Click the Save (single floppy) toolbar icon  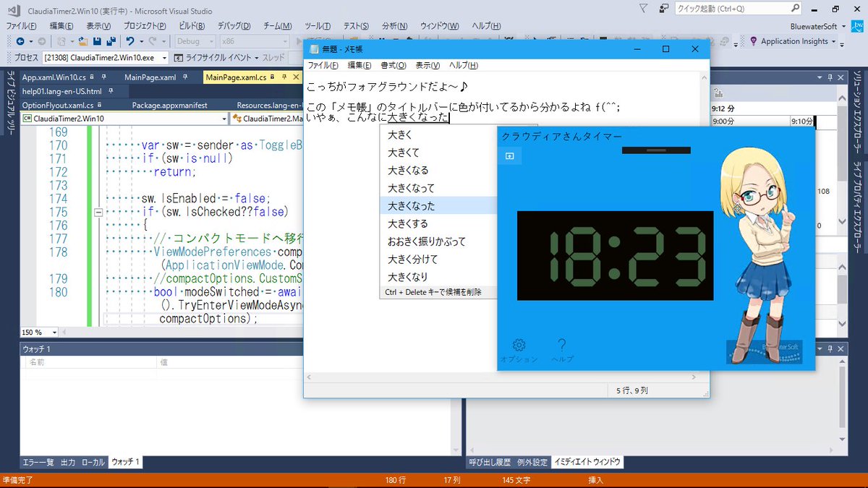pos(98,41)
